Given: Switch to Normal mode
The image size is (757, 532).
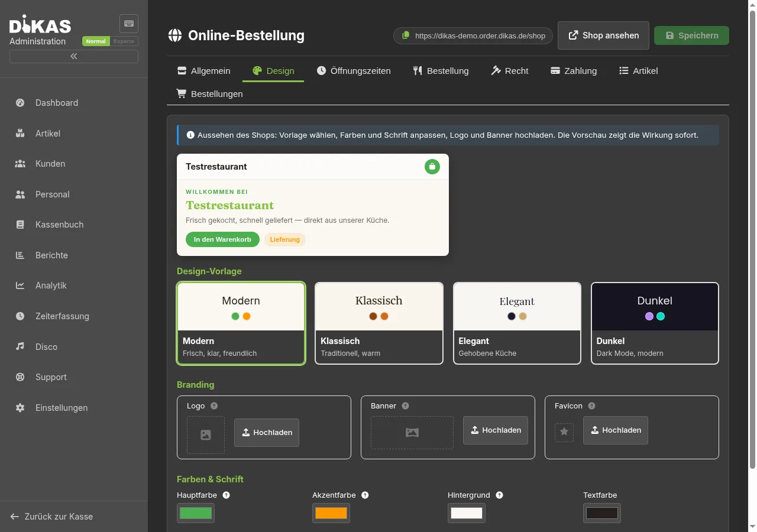Looking at the screenshot, I should click(x=96, y=41).
